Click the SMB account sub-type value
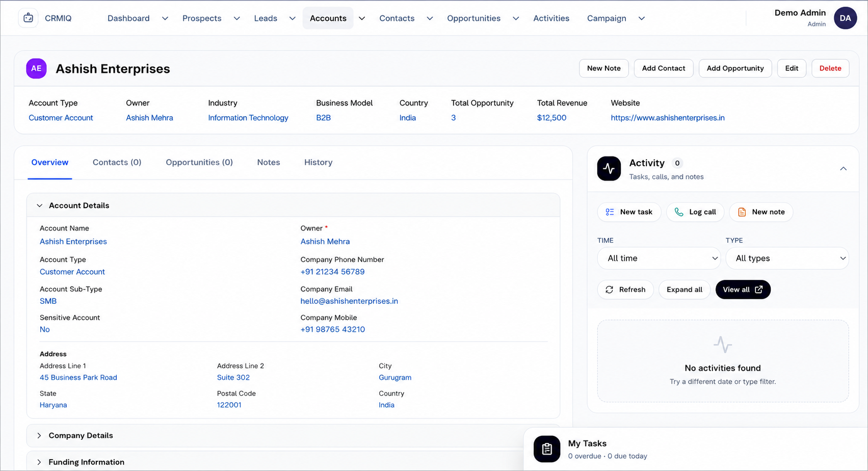 coord(48,301)
